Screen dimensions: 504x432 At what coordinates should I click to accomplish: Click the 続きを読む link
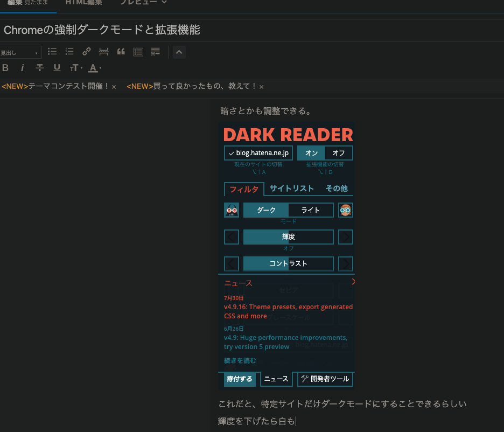click(240, 361)
